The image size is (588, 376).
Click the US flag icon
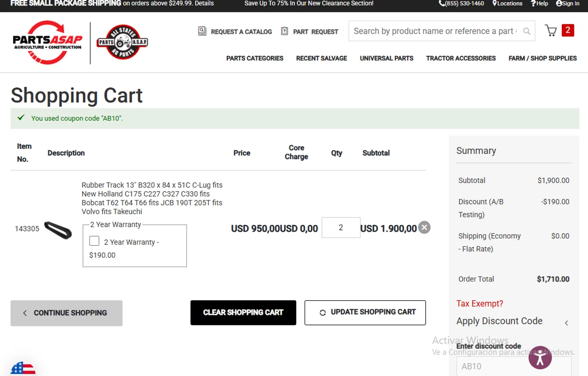click(x=23, y=368)
